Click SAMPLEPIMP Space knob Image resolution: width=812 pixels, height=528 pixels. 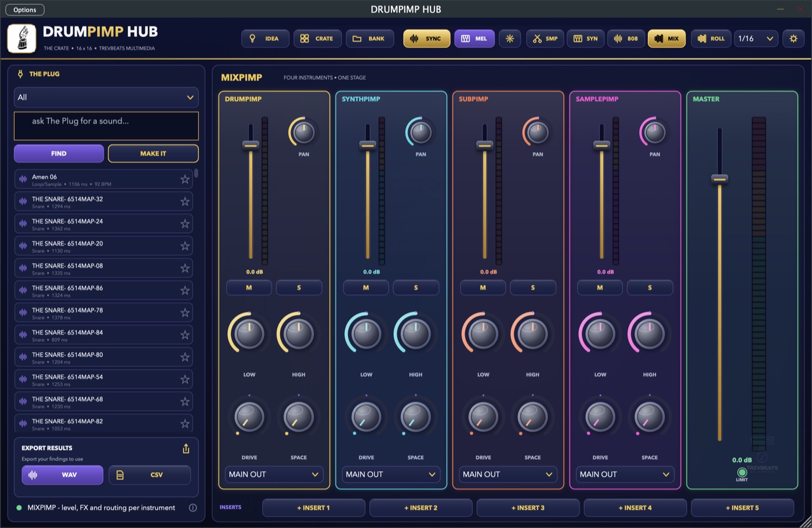point(650,417)
